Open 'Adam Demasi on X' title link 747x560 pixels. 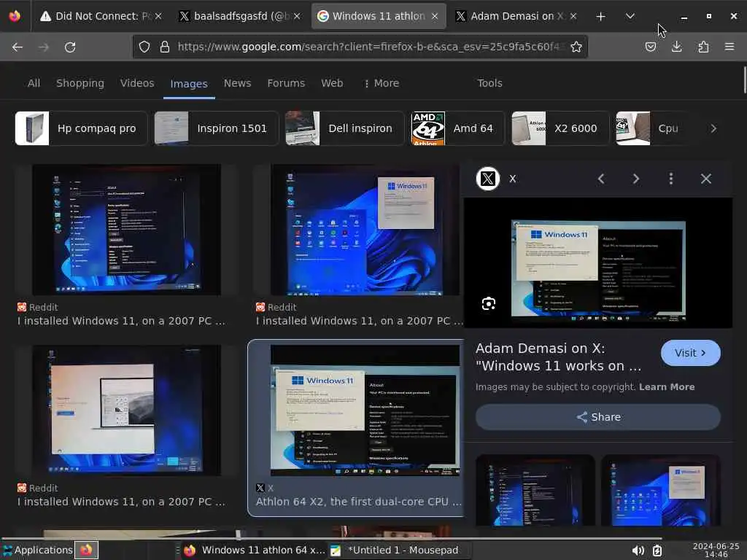(x=558, y=357)
